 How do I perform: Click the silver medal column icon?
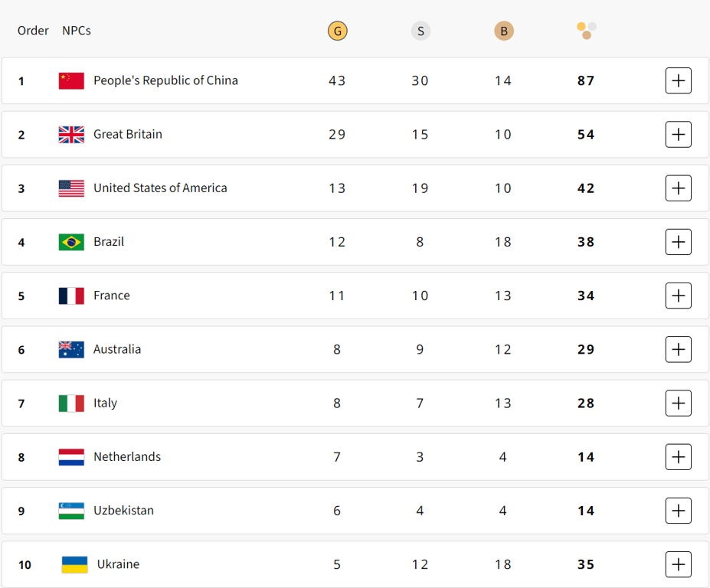(x=420, y=31)
